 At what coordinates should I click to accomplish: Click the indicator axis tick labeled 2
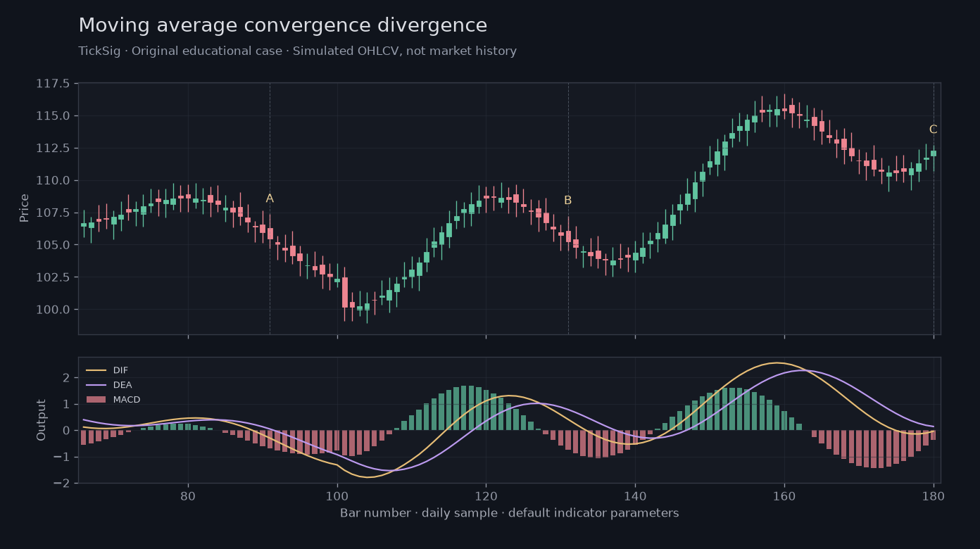tap(65, 378)
